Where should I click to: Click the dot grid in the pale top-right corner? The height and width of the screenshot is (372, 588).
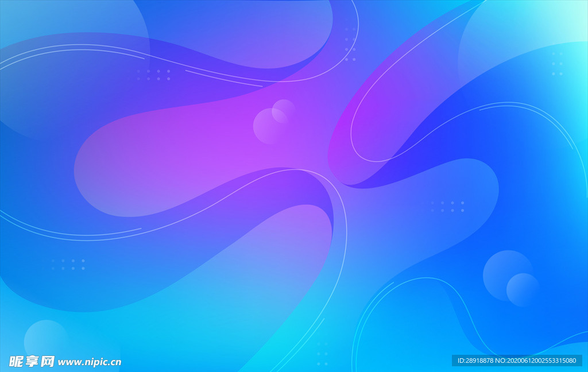557,63
